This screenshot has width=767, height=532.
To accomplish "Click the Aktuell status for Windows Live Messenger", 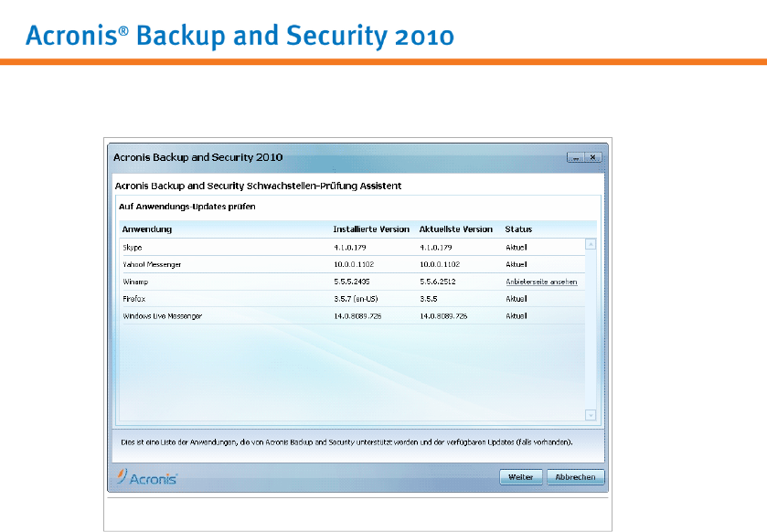I will [x=517, y=316].
